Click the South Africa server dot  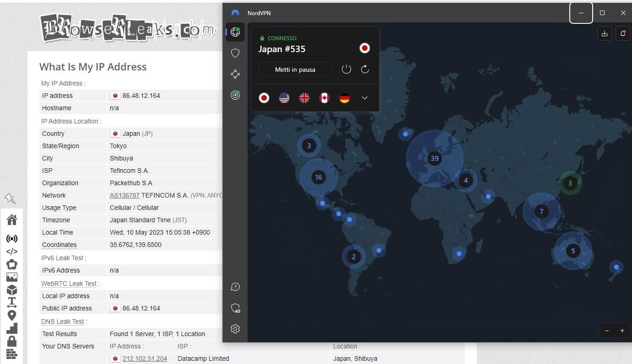click(459, 253)
